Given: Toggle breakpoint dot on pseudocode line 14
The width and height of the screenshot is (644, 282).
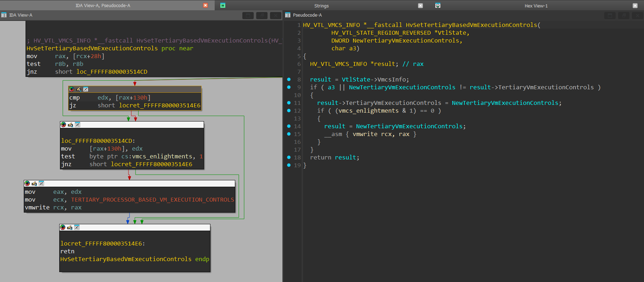Looking at the screenshot, I should click(289, 126).
